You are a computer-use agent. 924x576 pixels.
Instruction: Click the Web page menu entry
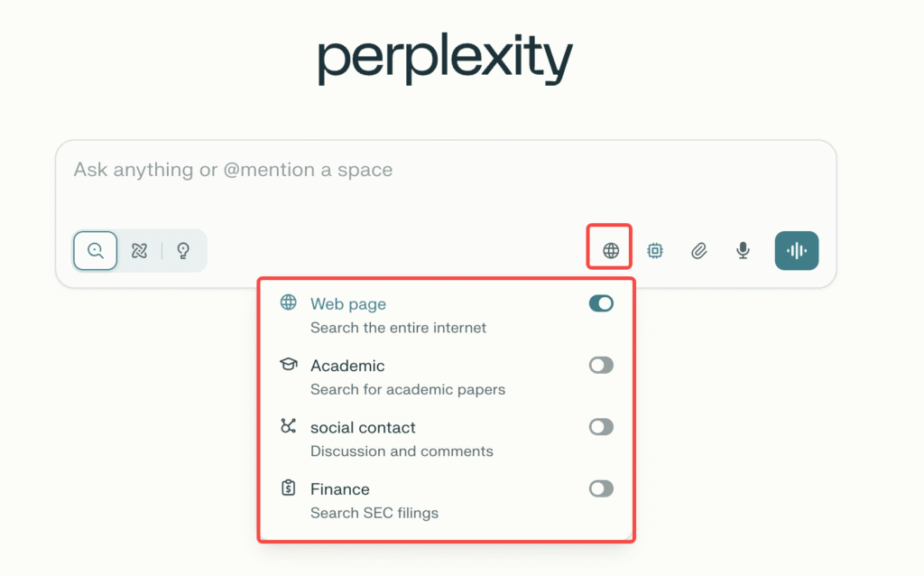[x=348, y=304]
